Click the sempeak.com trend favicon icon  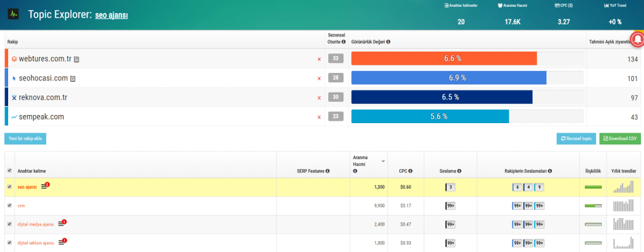(x=14, y=117)
